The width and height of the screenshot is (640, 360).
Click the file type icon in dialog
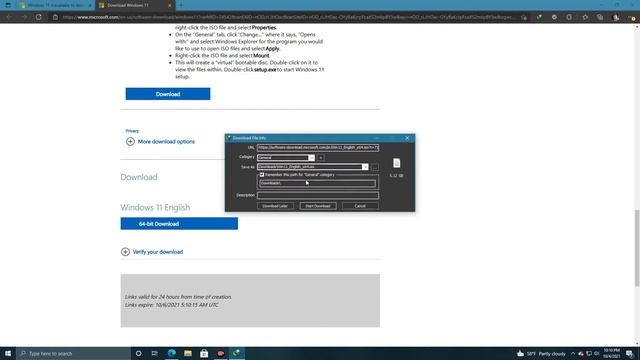(396, 163)
